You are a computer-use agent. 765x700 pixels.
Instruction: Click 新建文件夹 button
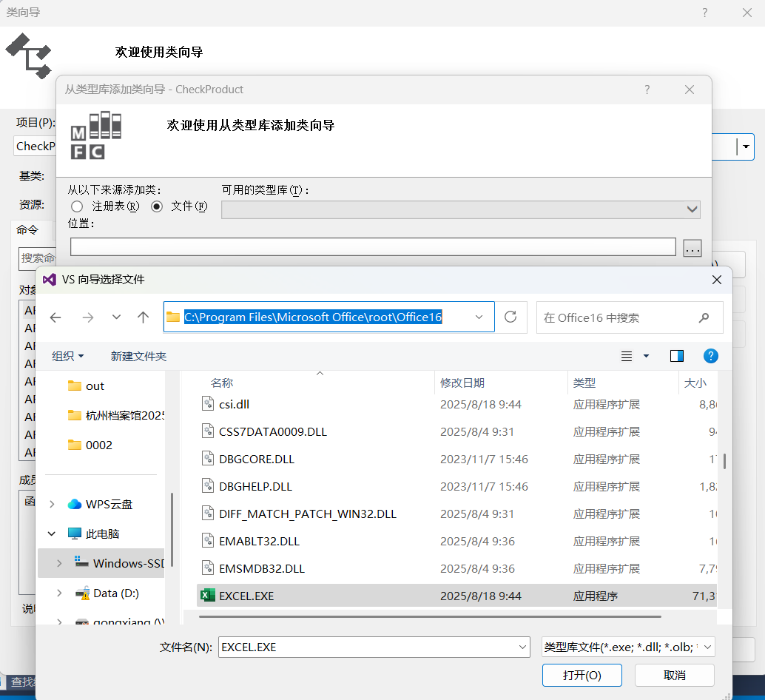tap(138, 356)
